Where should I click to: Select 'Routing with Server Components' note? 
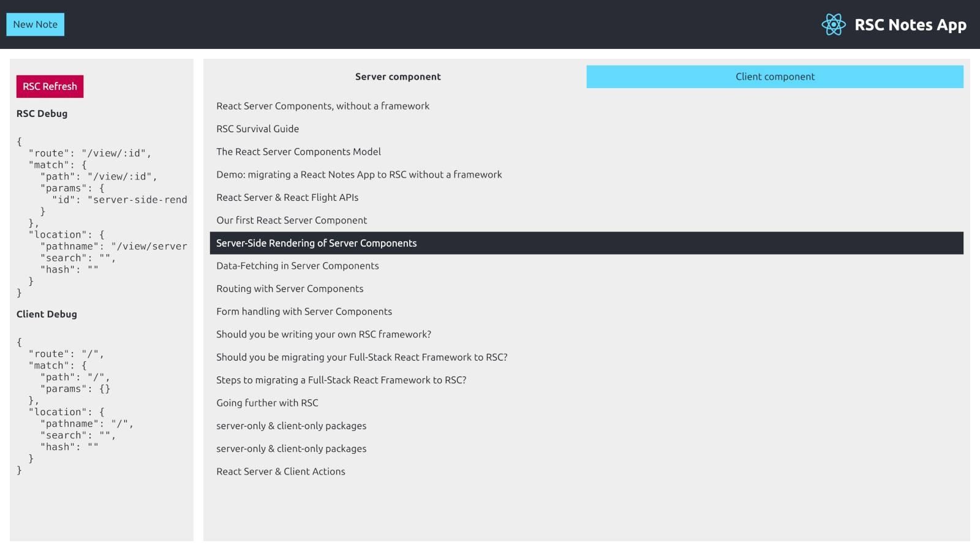click(290, 288)
